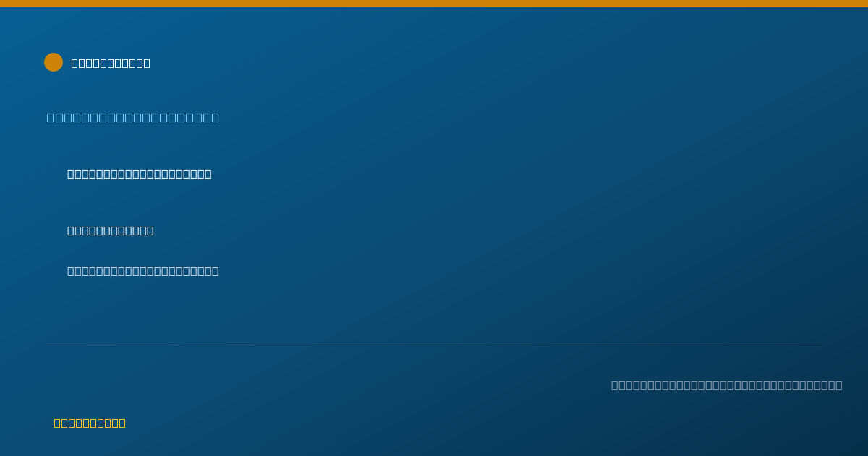Open the yellow link text at the bottom left
The image size is (868, 456).
[x=90, y=423]
